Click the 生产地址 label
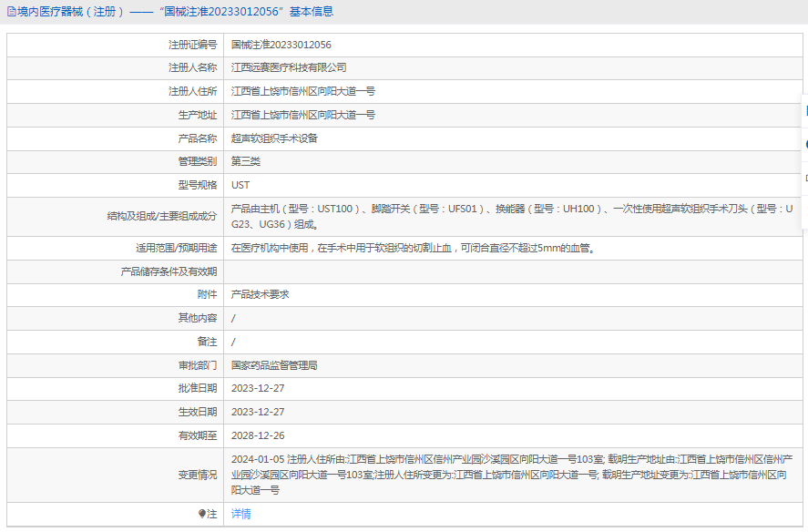Screen dimensions: 808x532 (198, 115)
